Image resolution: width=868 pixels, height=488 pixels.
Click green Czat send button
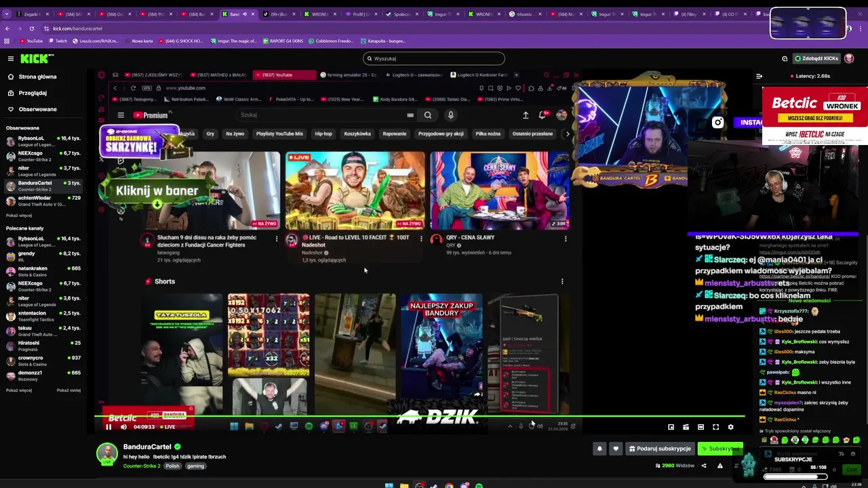pos(852,470)
